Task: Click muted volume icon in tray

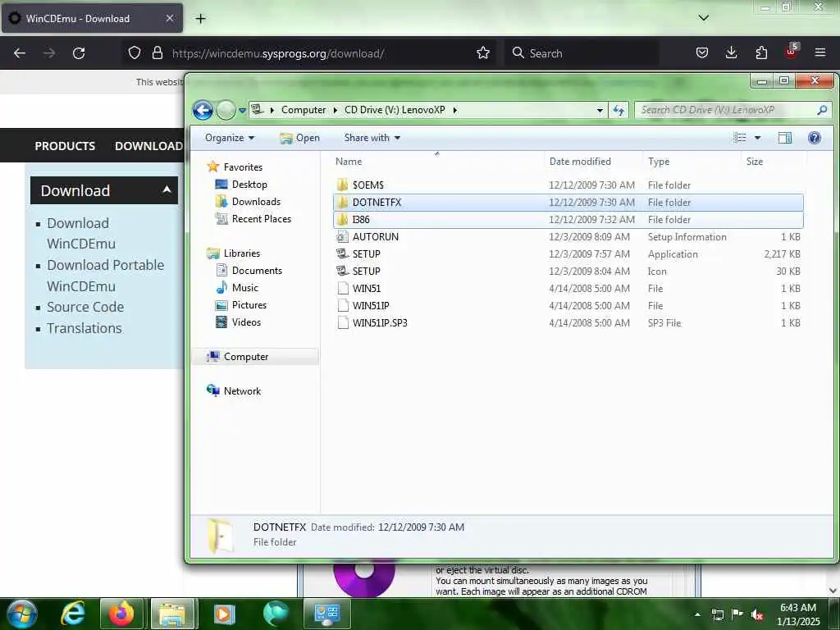Action: tap(757, 615)
